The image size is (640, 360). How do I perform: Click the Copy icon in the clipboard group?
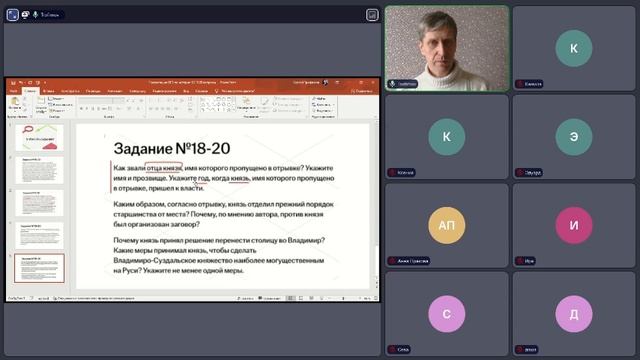point(24,105)
